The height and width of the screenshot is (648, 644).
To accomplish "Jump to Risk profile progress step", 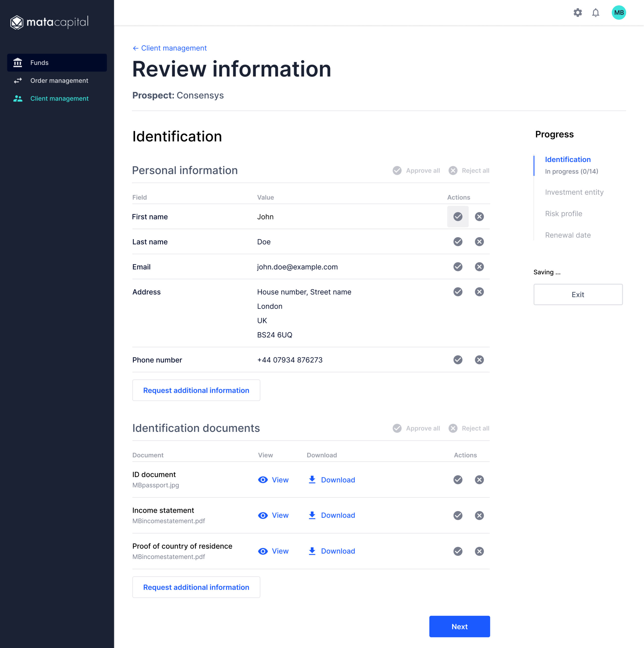I will point(563,214).
